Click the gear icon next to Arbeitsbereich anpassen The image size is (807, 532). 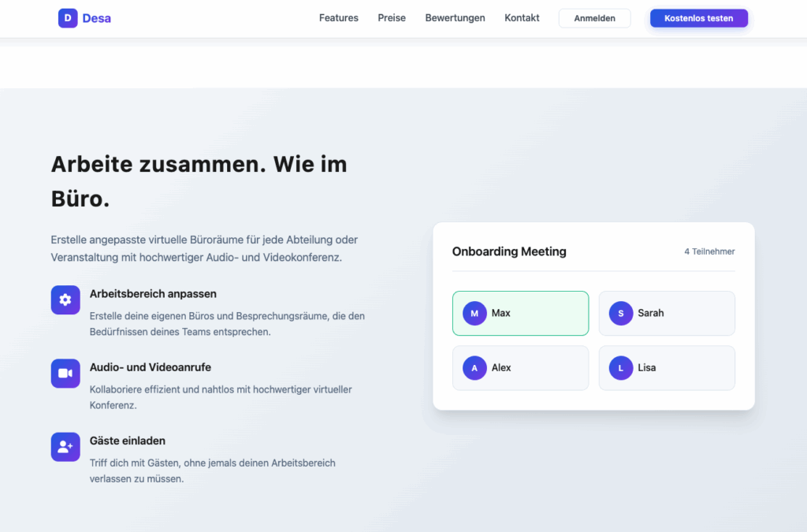coord(65,300)
